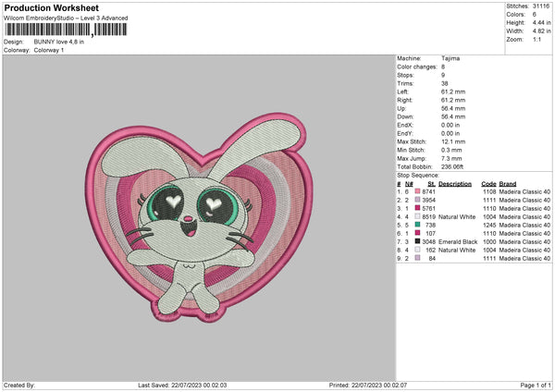This screenshot has height=392, width=555.
Task: Click the pink swatch for stop 1
Action: (x=418, y=191)
